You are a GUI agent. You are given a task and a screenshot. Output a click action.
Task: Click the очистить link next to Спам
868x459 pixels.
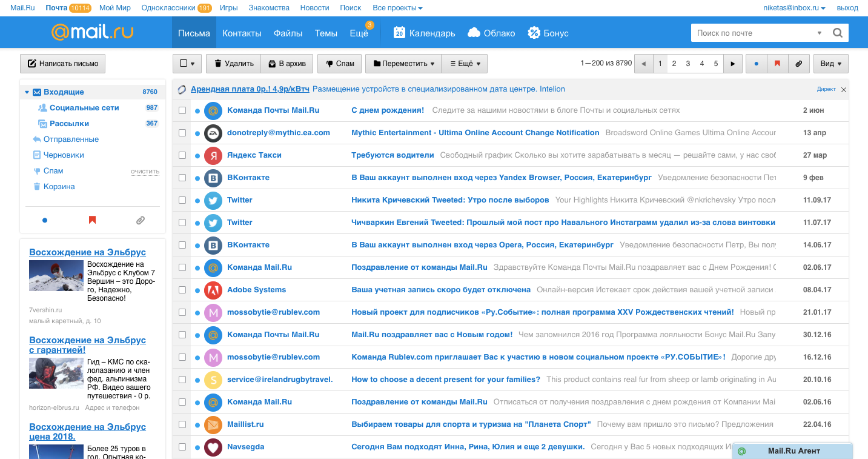coord(145,172)
